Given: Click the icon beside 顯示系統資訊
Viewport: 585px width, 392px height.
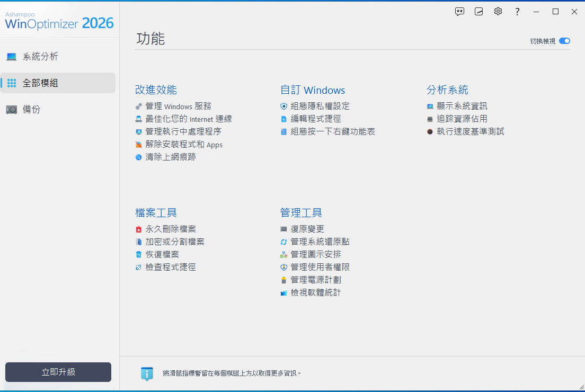Looking at the screenshot, I should click(x=430, y=106).
